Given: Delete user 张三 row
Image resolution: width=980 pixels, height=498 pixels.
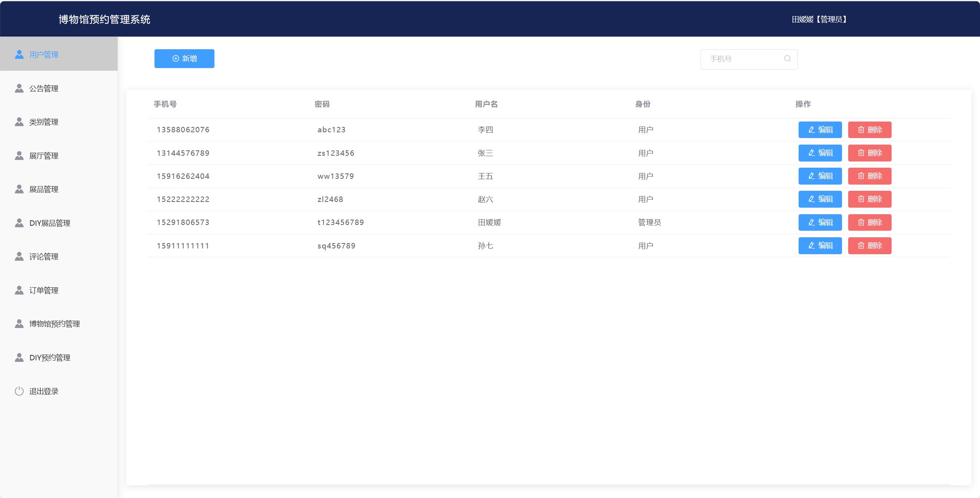Looking at the screenshot, I should point(869,153).
